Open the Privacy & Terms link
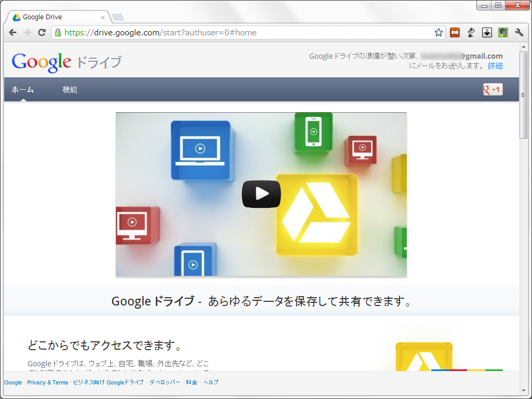The image size is (532, 399). (47, 382)
